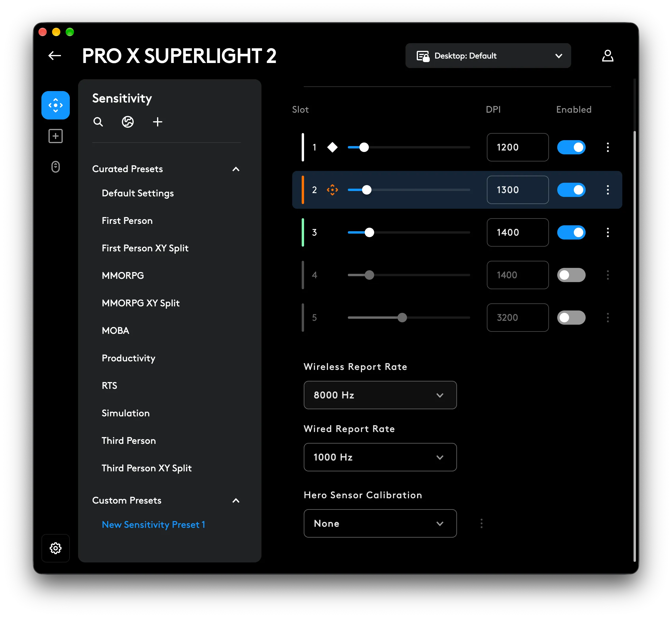672x618 pixels.
Task: Open the Wired Report Rate 1000 Hz dropdown
Action: coord(380,457)
